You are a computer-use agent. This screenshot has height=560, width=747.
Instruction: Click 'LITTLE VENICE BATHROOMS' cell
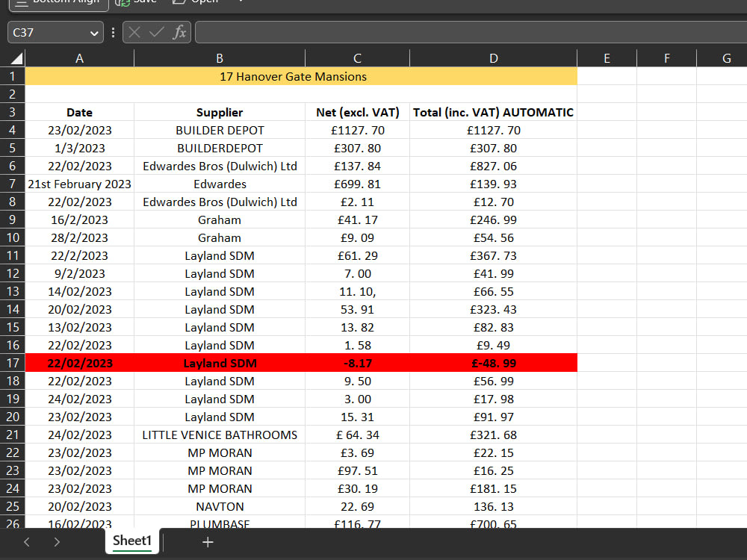pos(220,435)
